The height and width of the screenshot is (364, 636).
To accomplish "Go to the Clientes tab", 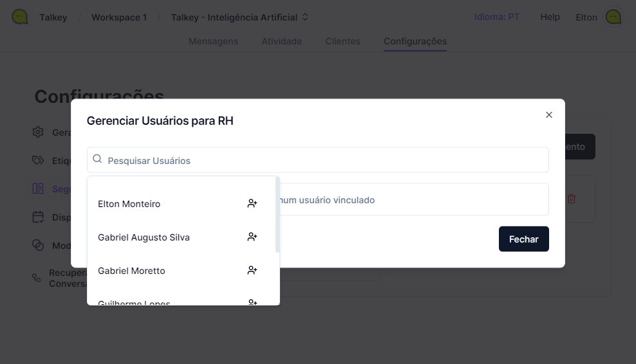I will click(342, 41).
